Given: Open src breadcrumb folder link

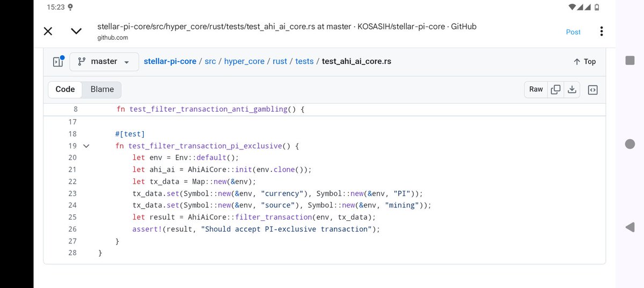Looking at the screenshot, I should pos(210,61).
